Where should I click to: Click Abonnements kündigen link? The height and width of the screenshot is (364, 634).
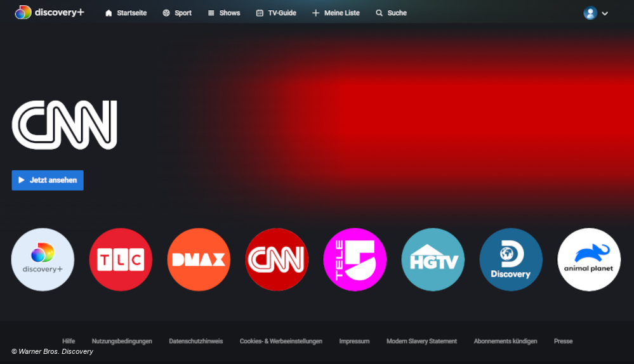(x=505, y=341)
